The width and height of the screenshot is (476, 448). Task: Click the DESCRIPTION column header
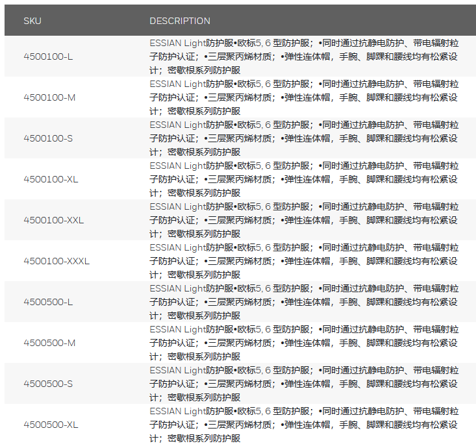180,21
